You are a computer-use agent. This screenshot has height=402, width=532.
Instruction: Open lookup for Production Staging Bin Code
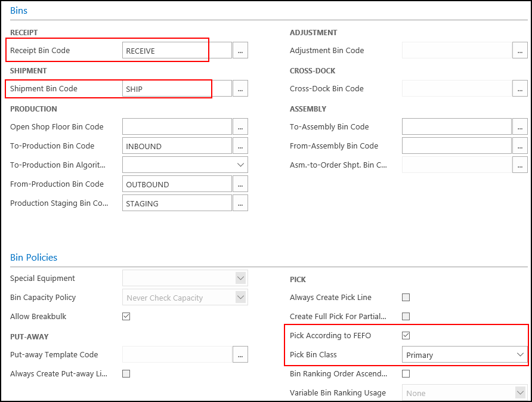coord(240,203)
